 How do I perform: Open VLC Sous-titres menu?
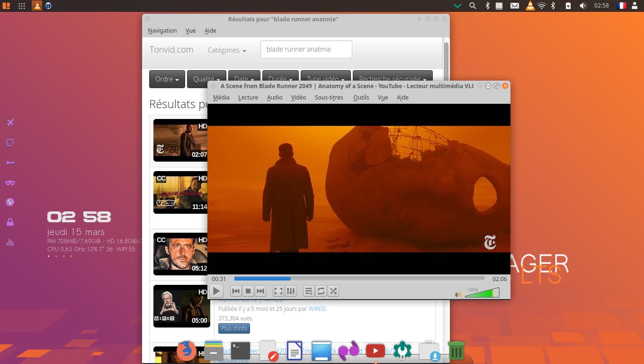(329, 97)
